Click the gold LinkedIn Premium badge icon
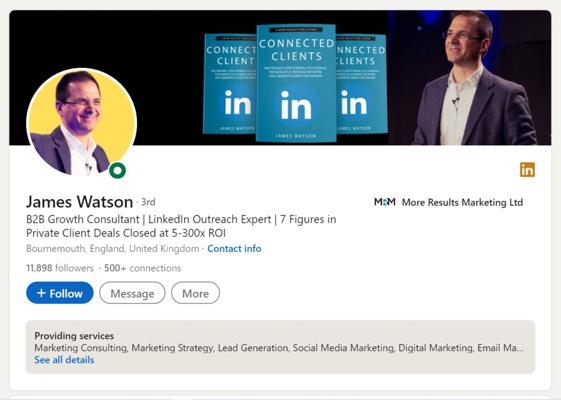561x400 pixels. coord(527,170)
